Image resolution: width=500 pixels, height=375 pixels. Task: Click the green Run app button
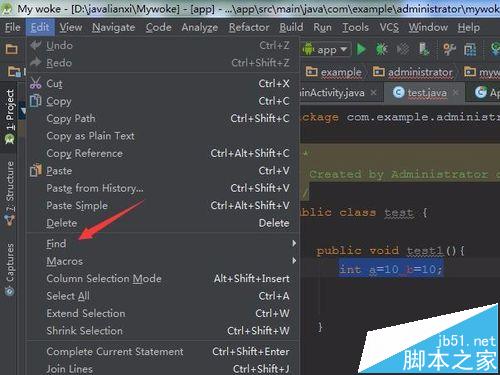[361, 49]
